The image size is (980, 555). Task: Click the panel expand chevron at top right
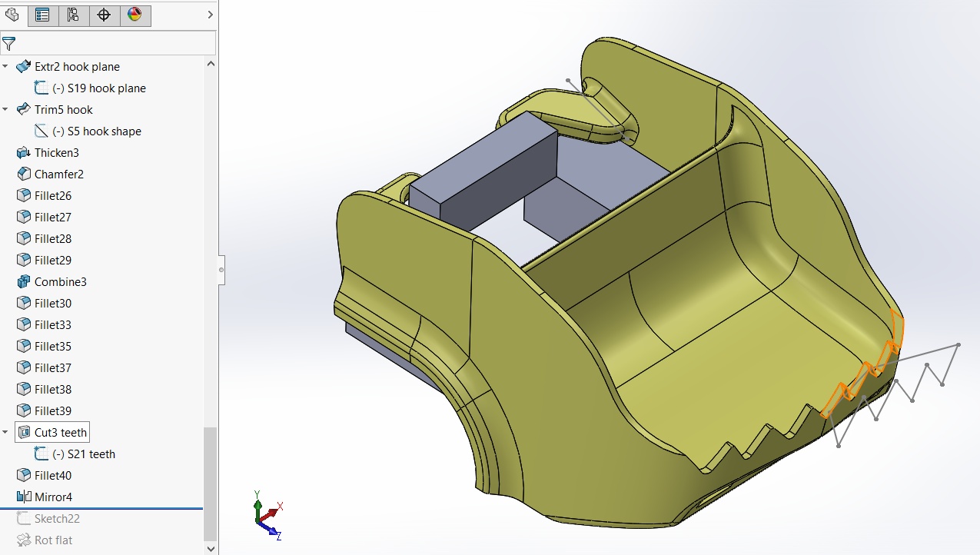(x=209, y=13)
